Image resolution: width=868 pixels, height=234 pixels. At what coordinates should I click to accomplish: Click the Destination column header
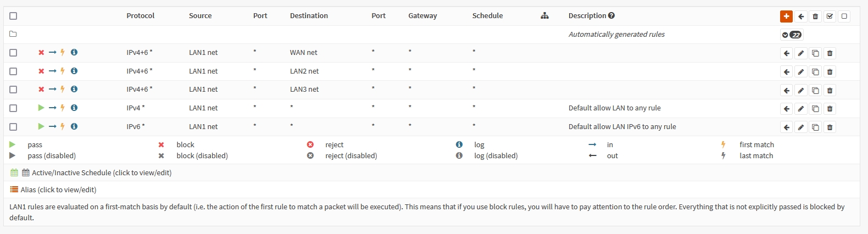point(309,16)
